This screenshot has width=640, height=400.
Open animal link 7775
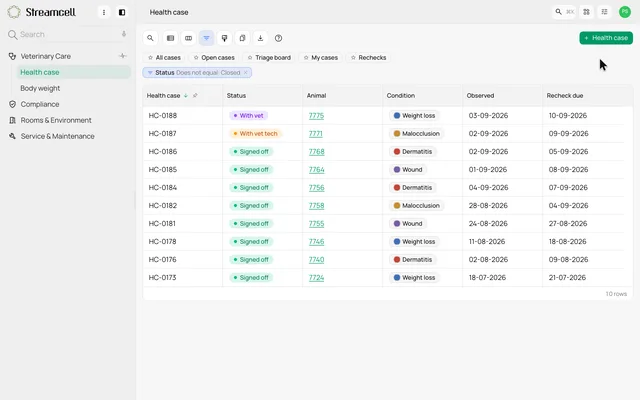click(316, 116)
